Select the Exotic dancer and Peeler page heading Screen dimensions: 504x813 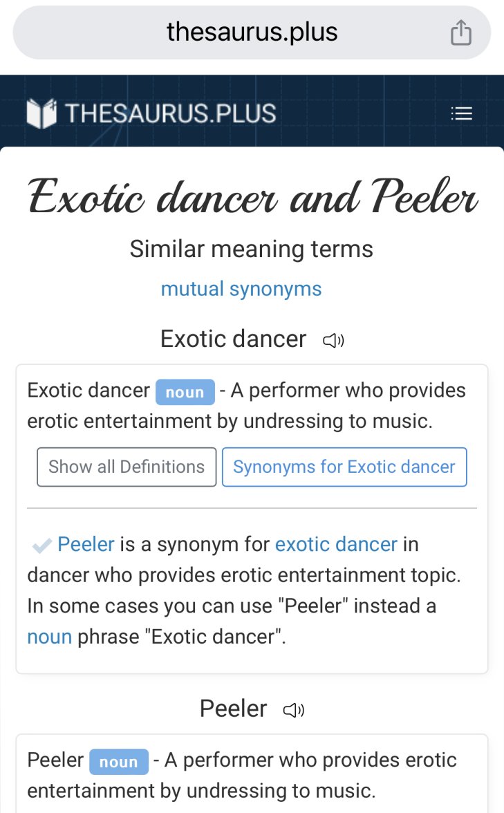[252, 196]
